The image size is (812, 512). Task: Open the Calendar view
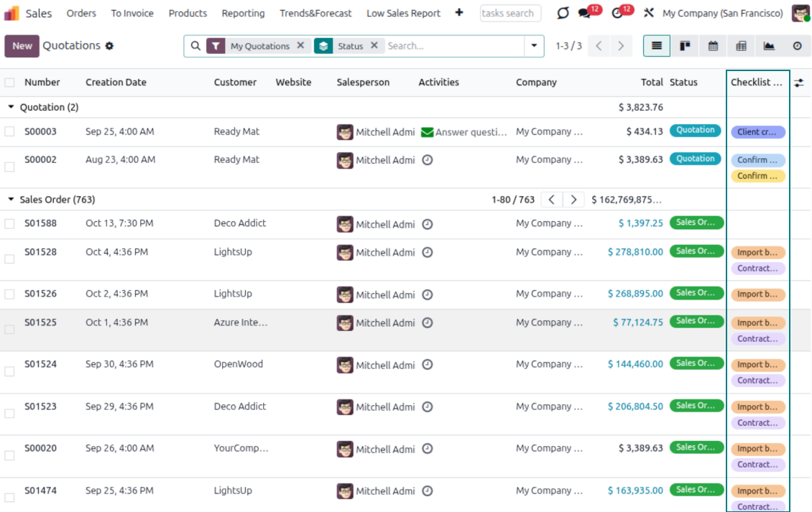tap(713, 46)
